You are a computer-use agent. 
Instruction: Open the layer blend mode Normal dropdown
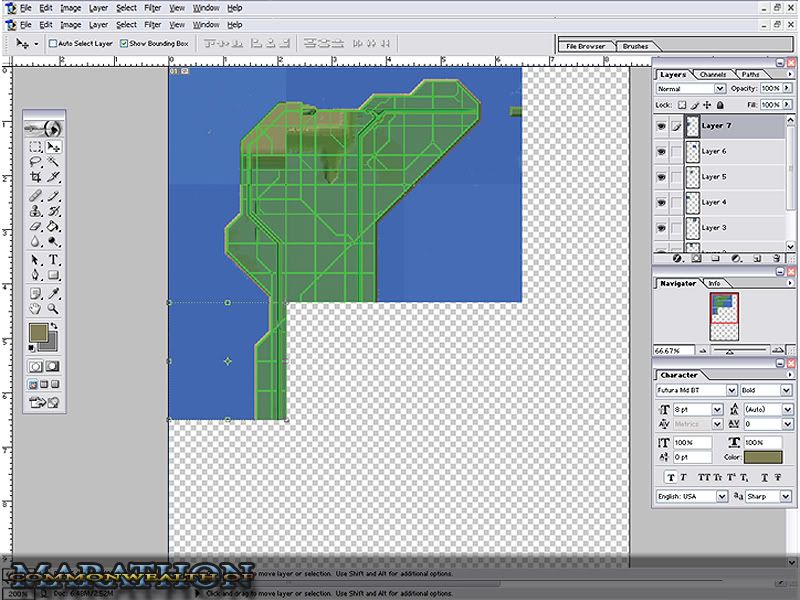[x=720, y=89]
